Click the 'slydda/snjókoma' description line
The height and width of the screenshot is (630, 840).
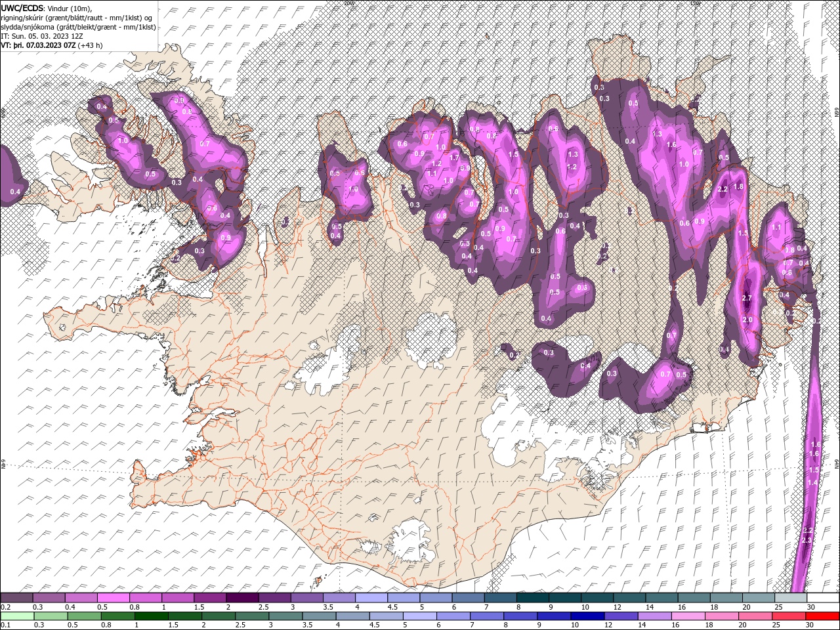pos(78,27)
